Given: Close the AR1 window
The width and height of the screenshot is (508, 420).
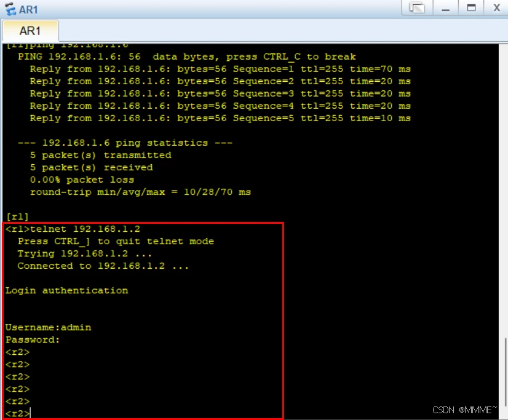Looking at the screenshot, I should (496, 8).
